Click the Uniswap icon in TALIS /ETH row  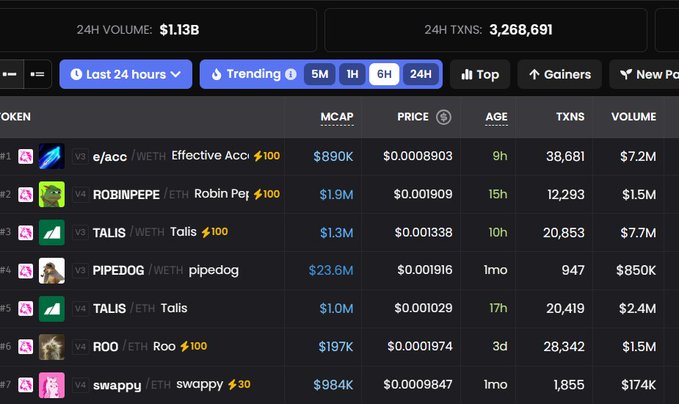click(25, 308)
